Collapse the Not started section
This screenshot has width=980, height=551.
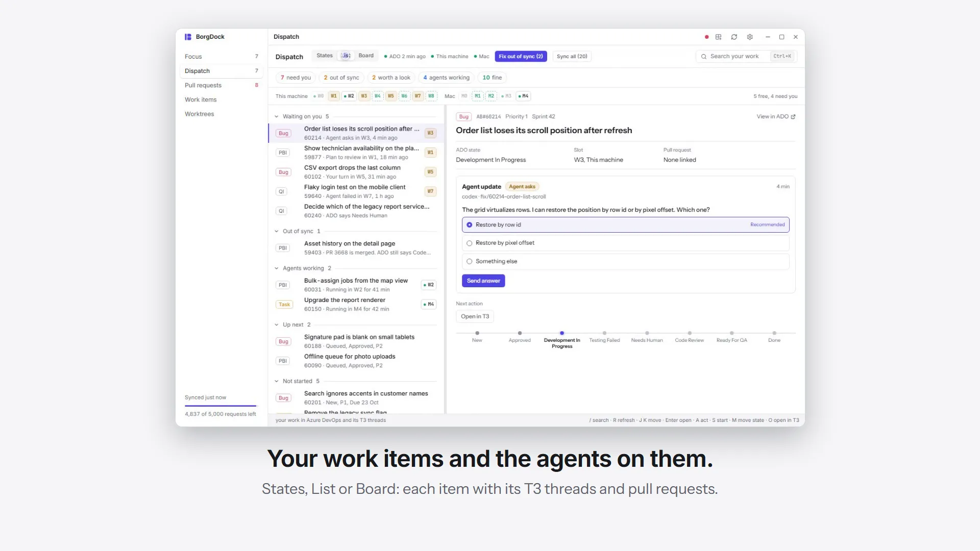(x=277, y=382)
